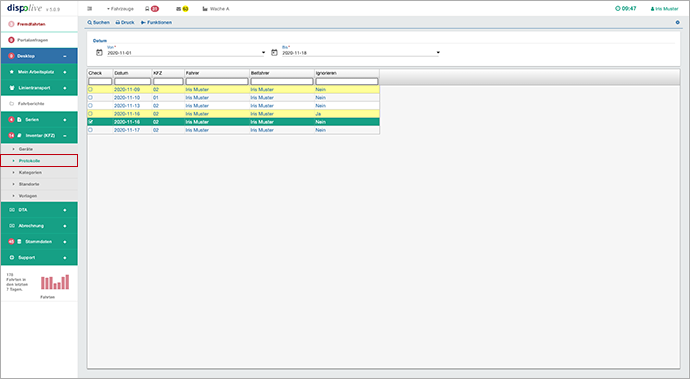Open the calendar icon for the Von date
The image size is (690, 379).
pos(99,52)
